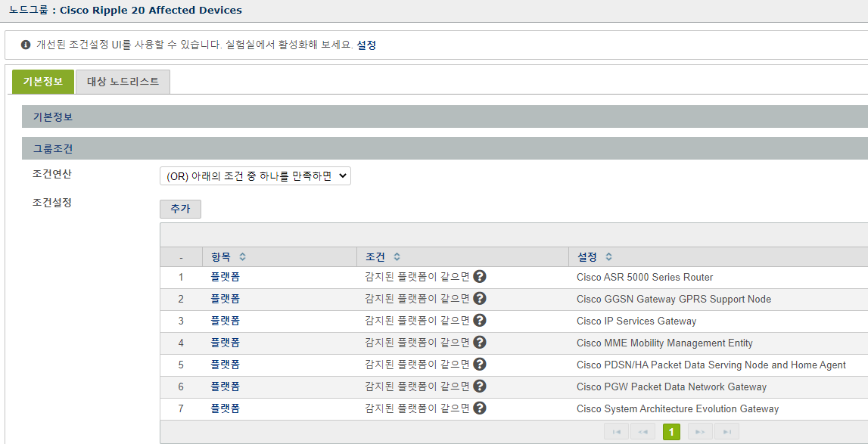This screenshot has width=868, height=444.
Task: Click '감지된 플랫폼이 같으면' text in row 1
Action: 418,277
